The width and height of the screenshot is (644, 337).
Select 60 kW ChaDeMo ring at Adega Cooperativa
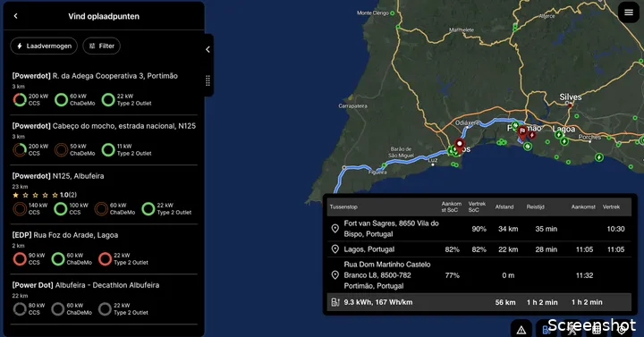point(61,100)
